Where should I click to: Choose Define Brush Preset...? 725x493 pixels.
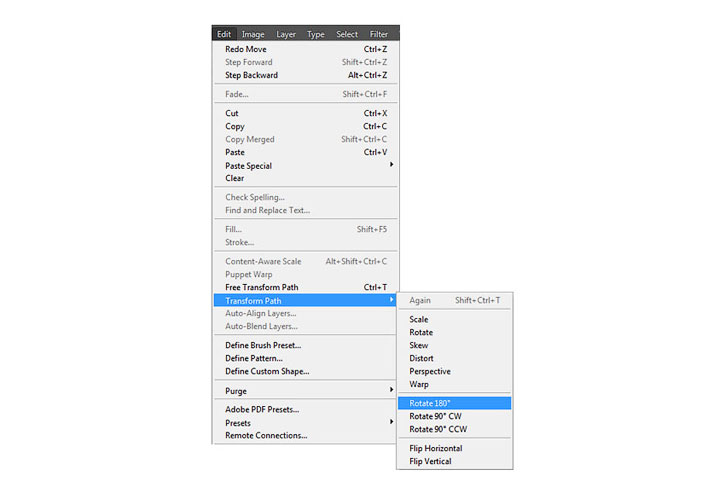306,345
